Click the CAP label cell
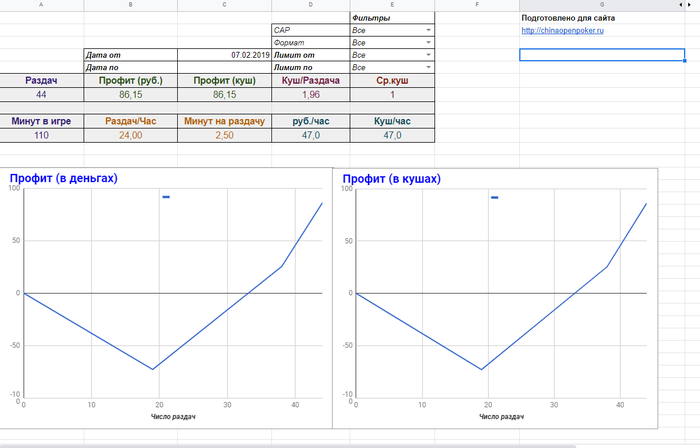 pyautogui.click(x=311, y=30)
